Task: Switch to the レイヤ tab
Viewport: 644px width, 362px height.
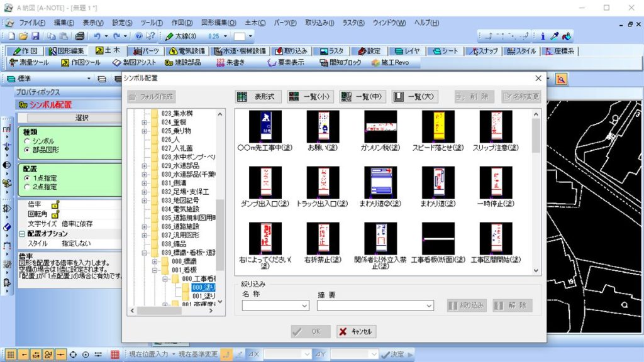Action: 406,50
